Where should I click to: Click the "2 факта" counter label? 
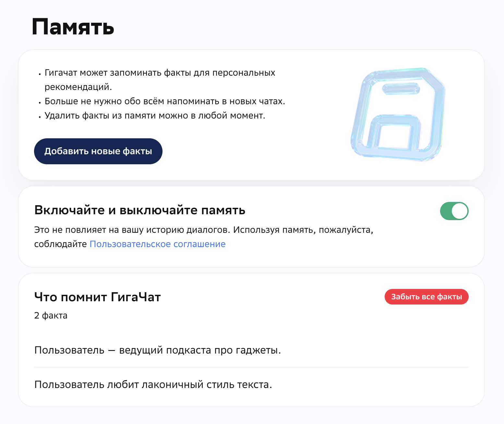coord(51,316)
